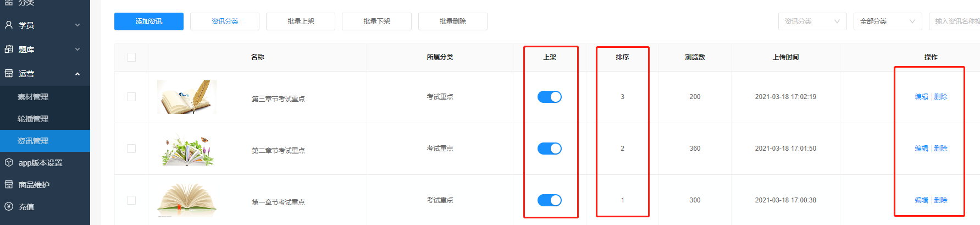
Task: Click the 运营 icon in sidebar
Action: point(9,73)
